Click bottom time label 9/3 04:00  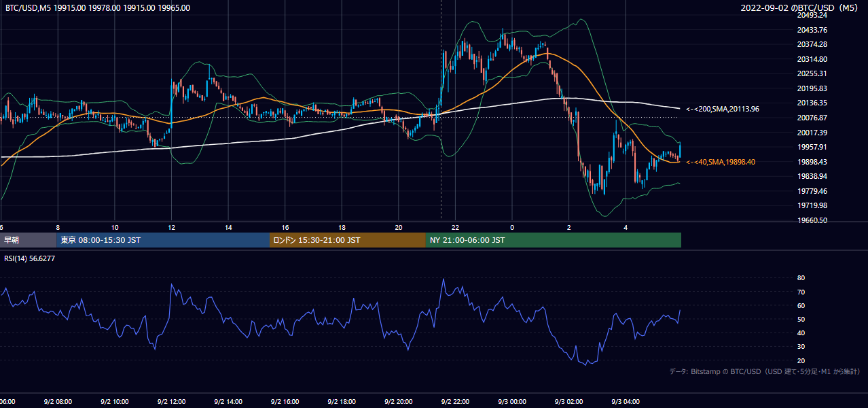[x=626, y=402]
